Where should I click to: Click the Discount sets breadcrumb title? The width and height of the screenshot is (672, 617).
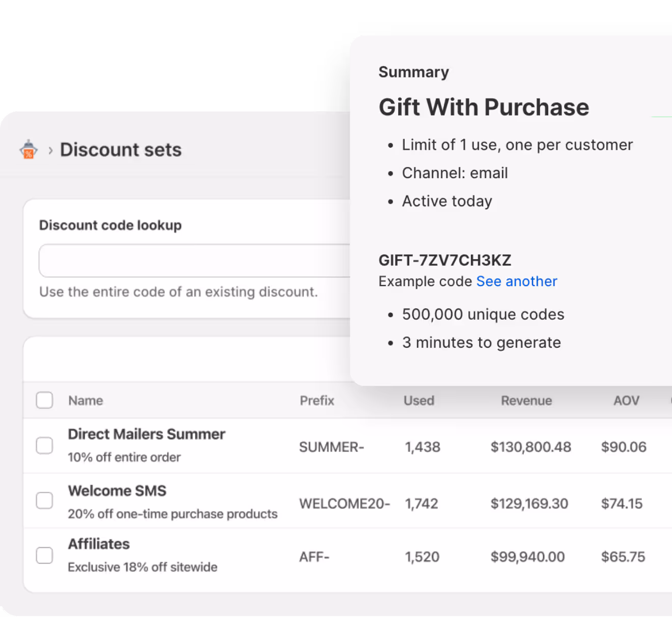point(121,150)
